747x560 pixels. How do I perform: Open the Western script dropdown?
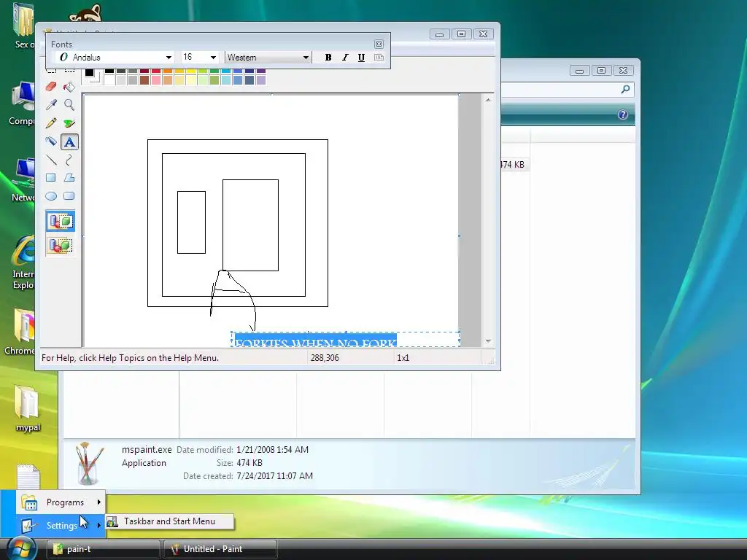pos(306,58)
